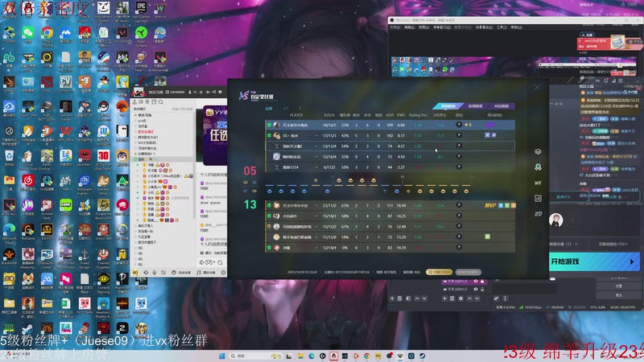The height and width of the screenshot is (362, 644).
Task: Open the Windows Start button on taskbar
Action: [x=222, y=356]
